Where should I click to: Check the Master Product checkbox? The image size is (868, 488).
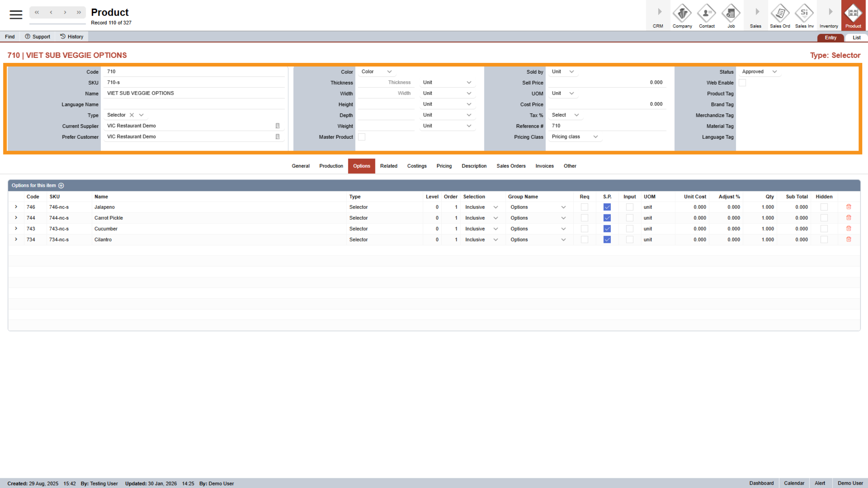[x=362, y=137]
